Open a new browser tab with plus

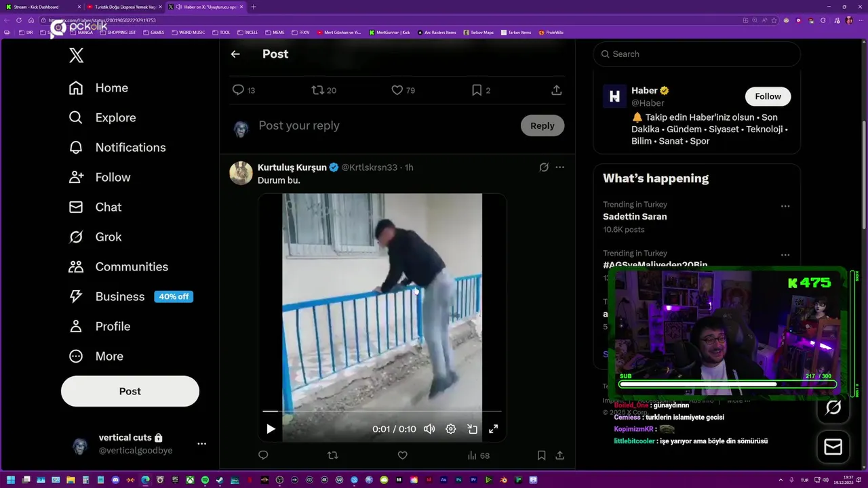[254, 7]
